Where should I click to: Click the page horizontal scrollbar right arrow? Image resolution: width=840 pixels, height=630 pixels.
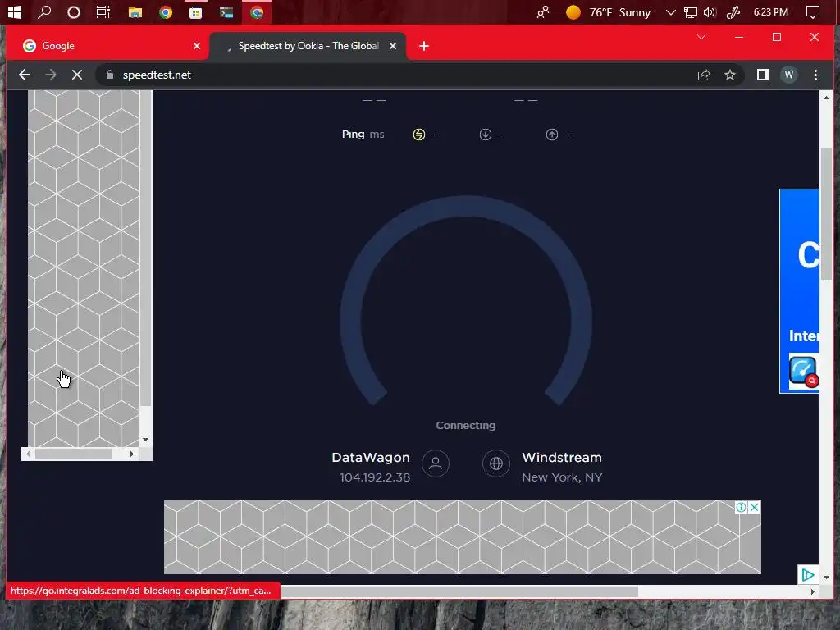point(813,591)
